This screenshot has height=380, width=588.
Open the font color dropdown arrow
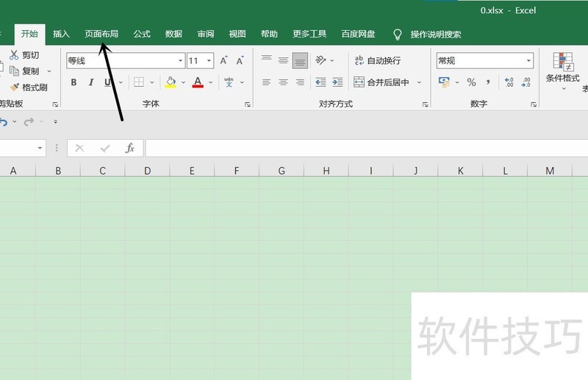(x=211, y=82)
